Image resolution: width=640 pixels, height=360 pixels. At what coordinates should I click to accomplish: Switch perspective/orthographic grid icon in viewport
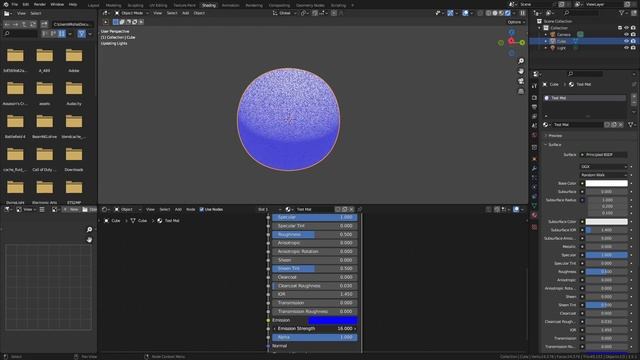coord(521,91)
